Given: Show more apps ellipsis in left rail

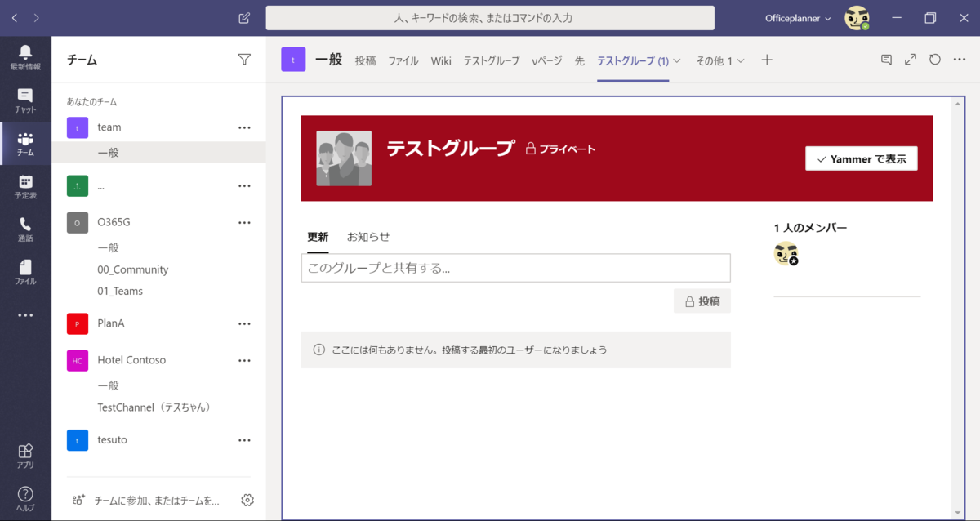Looking at the screenshot, I should click(25, 315).
